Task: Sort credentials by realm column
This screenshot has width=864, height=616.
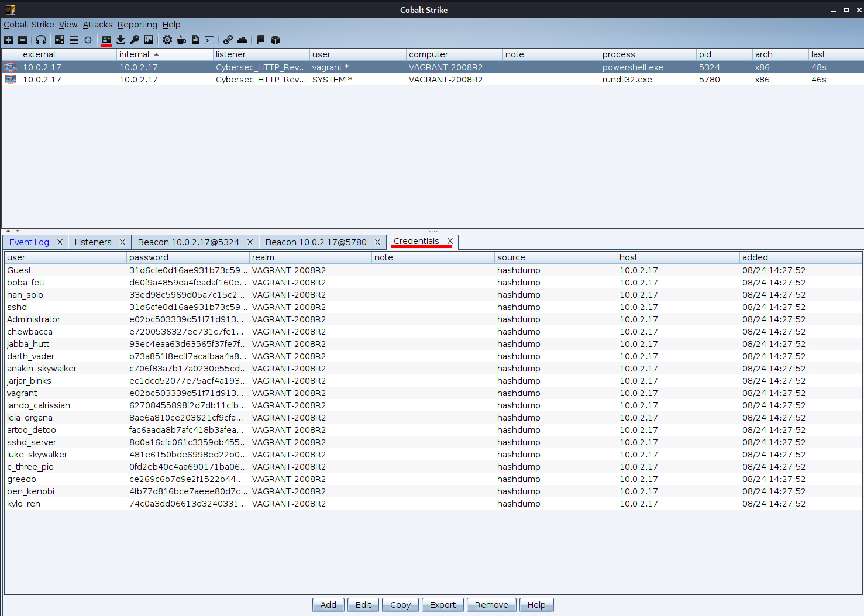Action: click(311, 257)
